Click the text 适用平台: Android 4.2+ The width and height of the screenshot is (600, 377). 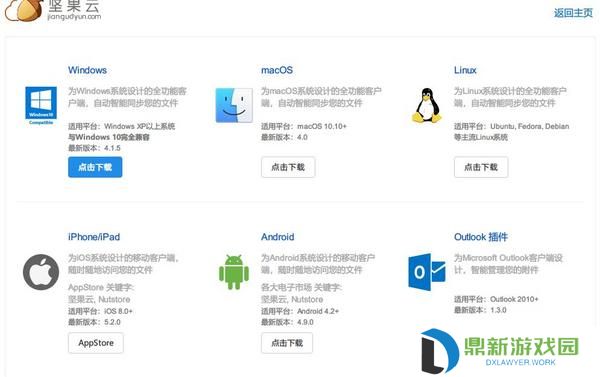[x=300, y=311]
